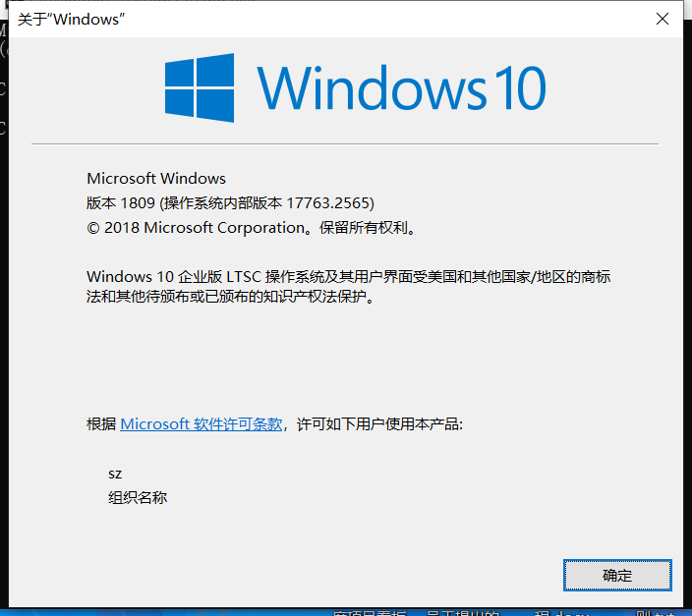Click the 法和其他待颁布 second paragraph line
The width and height of the screenshot is (692, 616).
point(230,296)
